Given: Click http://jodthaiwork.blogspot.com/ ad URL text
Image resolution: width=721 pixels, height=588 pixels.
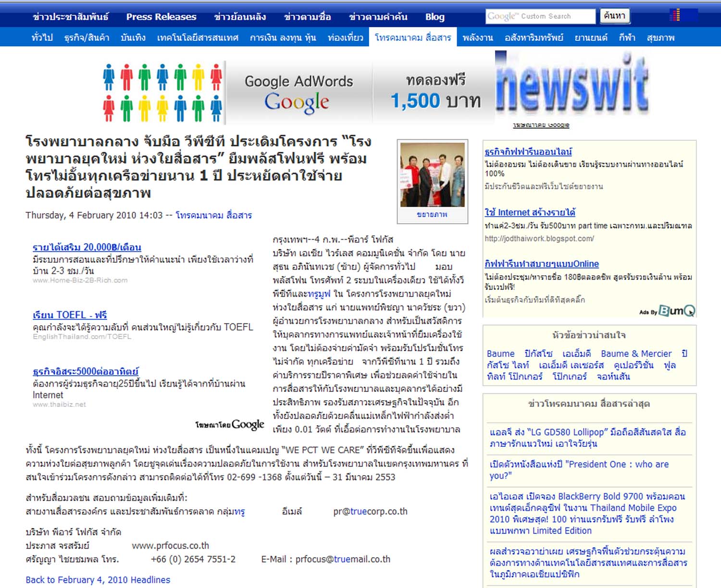Looking at the screenshot, I should tap(539, 238).
